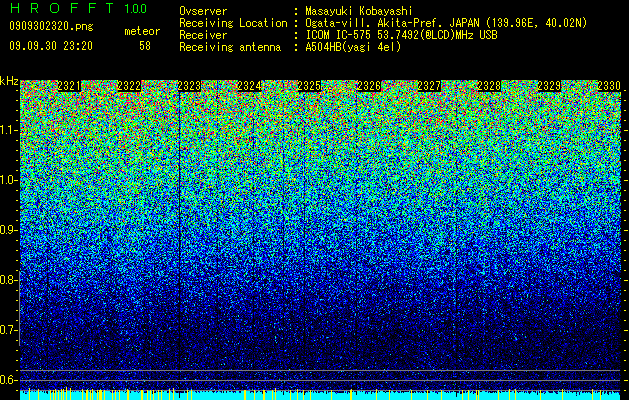This screenshot has width=629, height=400.
Task: Click the 1.0 kHz axis label
Action: click(8, 180)
